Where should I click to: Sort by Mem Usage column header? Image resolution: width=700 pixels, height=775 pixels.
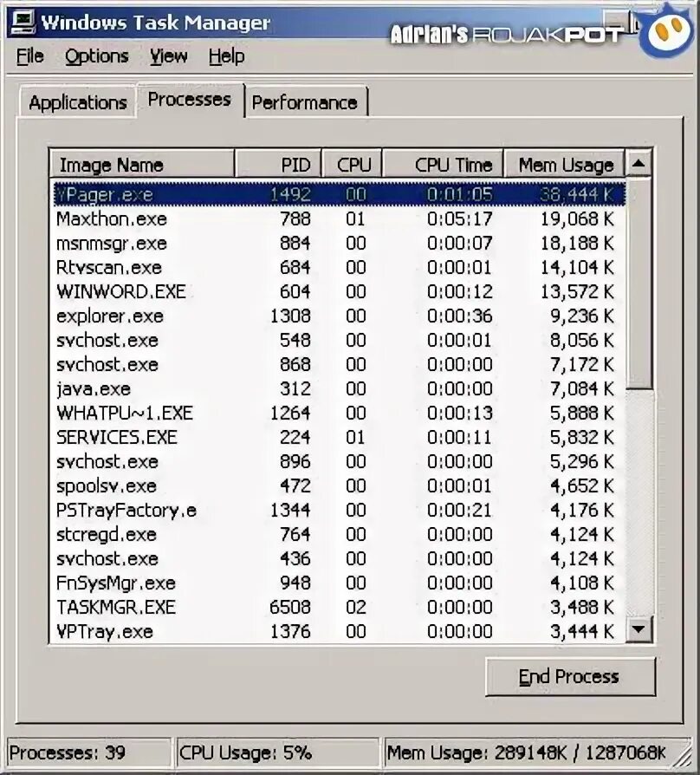pos(564,165)
